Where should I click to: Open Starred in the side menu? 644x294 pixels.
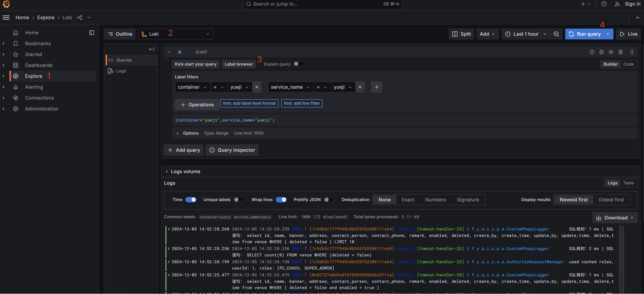coord(33,54)
